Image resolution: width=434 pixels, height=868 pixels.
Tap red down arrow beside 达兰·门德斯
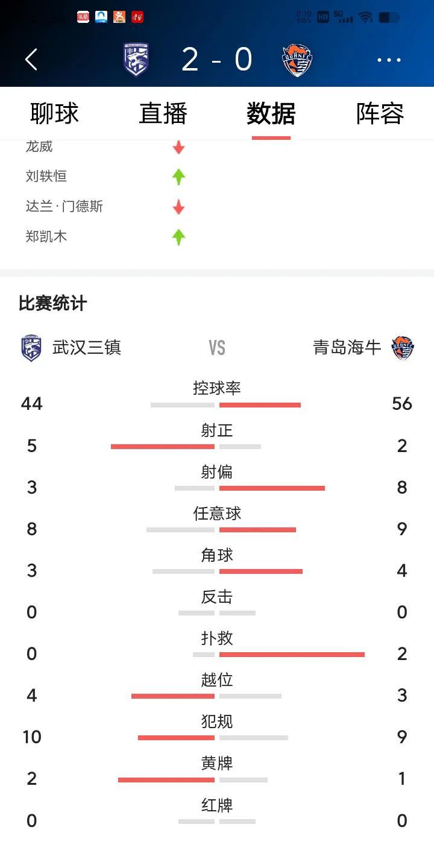pos(178,207)
